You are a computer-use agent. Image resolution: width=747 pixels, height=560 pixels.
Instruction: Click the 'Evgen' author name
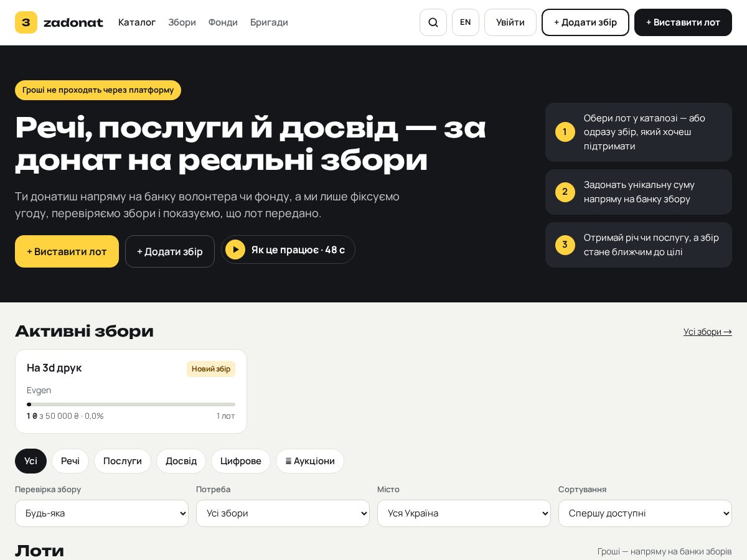(x=39, y=390)
